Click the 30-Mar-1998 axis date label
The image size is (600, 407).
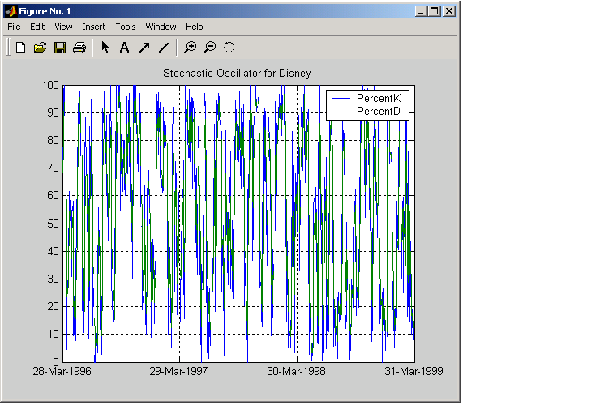tap(297, 371)
